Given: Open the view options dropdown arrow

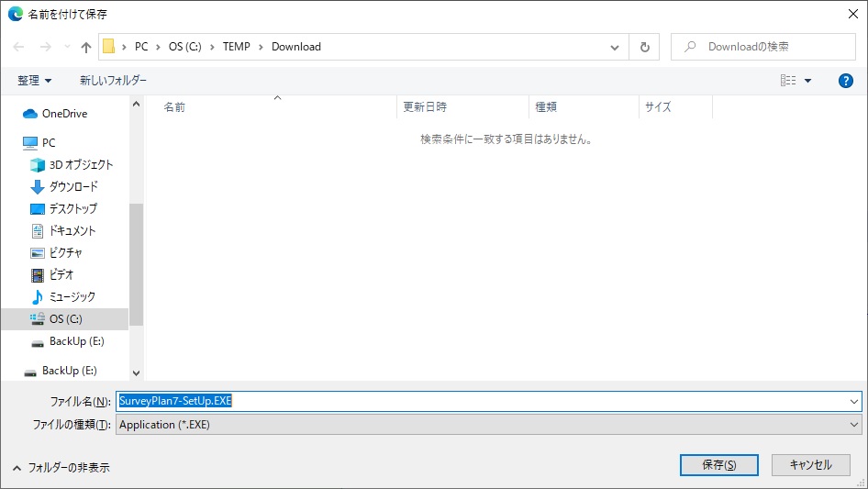Looking at the screenshot, I should (x=807, y=81).
